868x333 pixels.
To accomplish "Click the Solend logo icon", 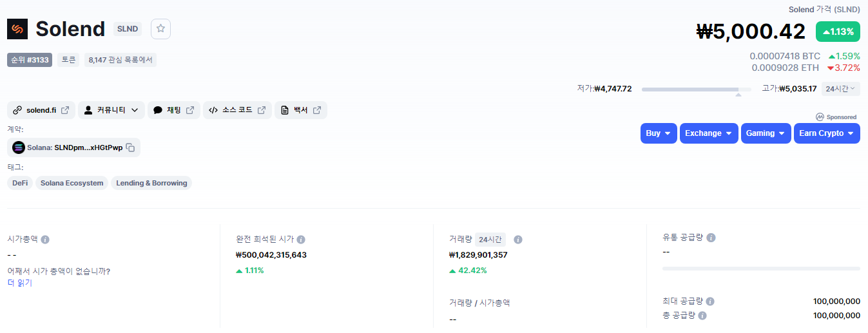I will click(x=17, y=29).
